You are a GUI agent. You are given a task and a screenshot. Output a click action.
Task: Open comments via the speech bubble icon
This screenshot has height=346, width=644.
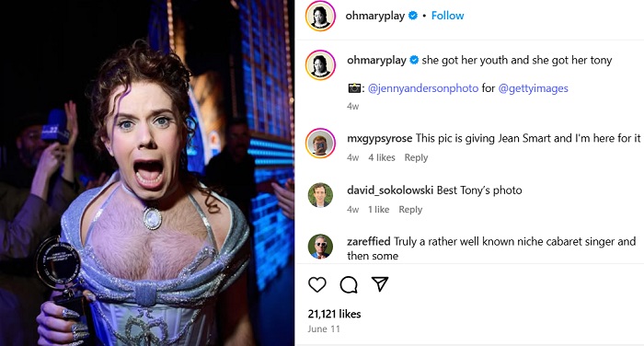tap(349, 284)
